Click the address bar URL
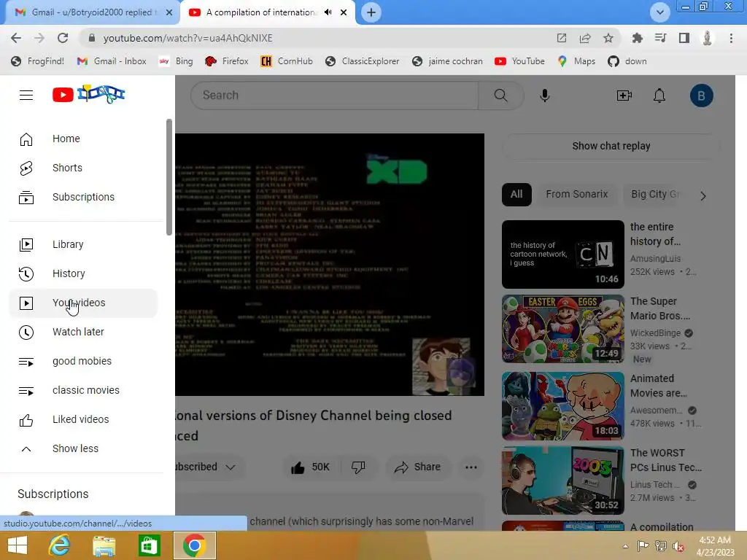 187,38
